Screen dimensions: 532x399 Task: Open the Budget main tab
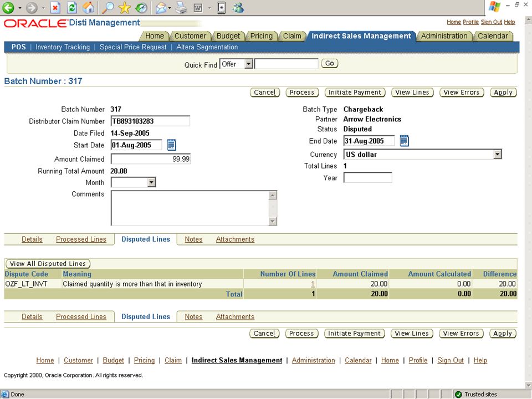(x=228, y=36)
